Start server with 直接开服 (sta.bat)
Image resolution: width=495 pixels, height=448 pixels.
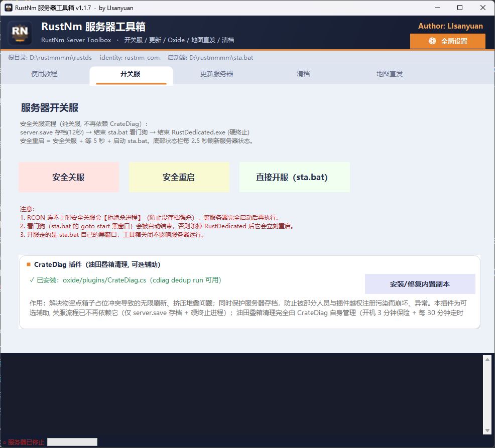click(x=295, y=177)
